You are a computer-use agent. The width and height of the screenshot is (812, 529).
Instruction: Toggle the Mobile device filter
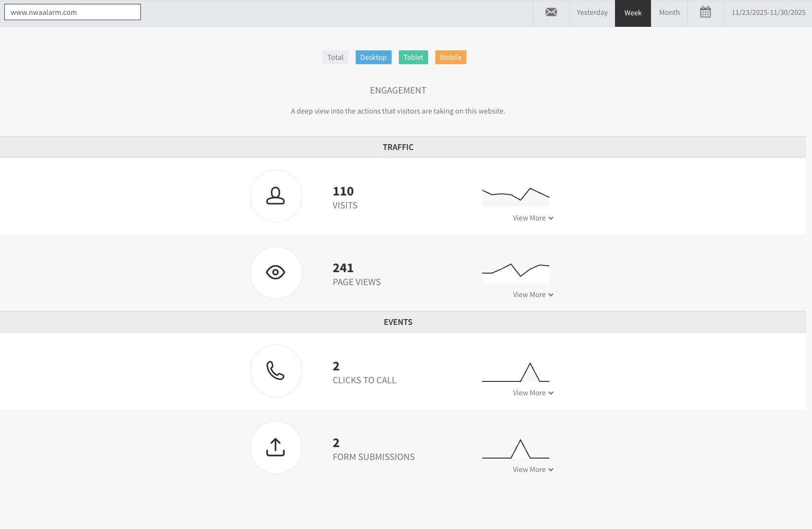451,57
